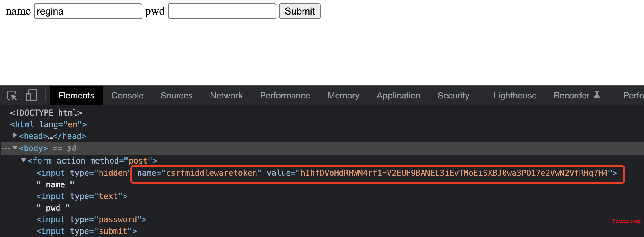
Task: Select the csrfmiddlewaretoken hidden input line
Action: tap(327, 173)
